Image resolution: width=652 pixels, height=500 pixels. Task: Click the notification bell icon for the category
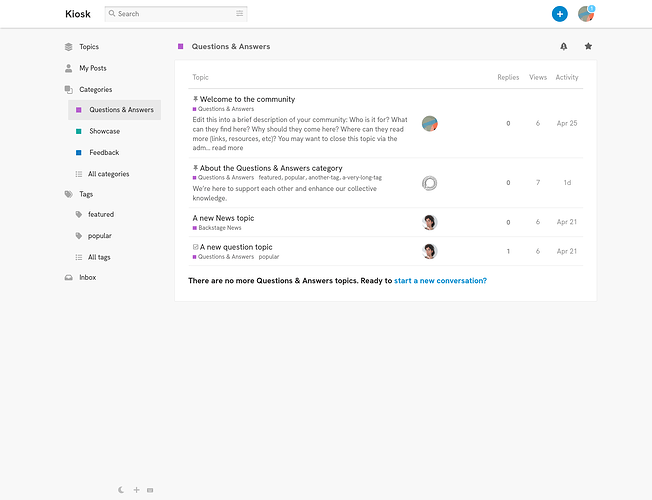click(564, 47)
